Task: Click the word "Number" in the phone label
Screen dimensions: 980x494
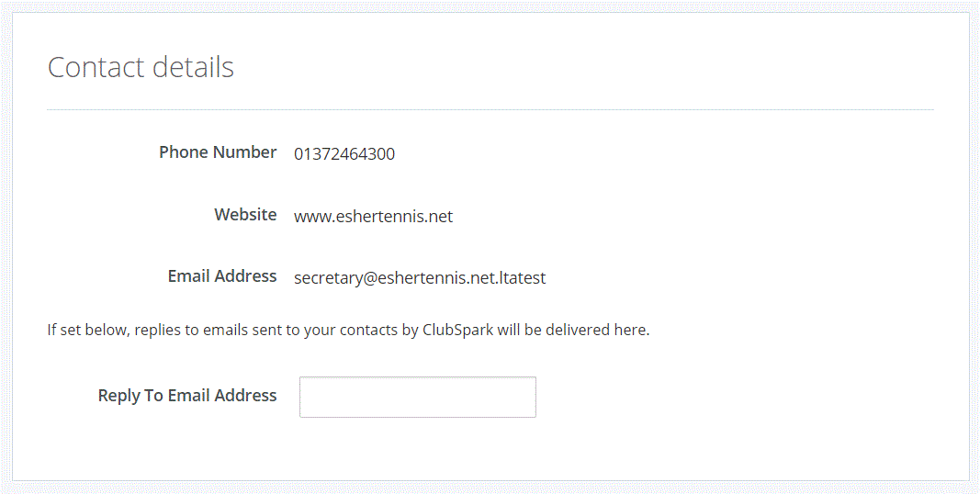Action: pos(248,152)
